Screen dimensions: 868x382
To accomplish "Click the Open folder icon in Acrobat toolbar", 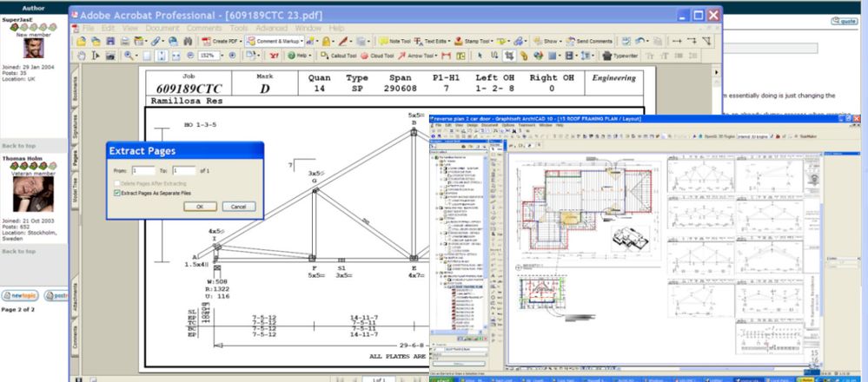I will click(82, 42).
